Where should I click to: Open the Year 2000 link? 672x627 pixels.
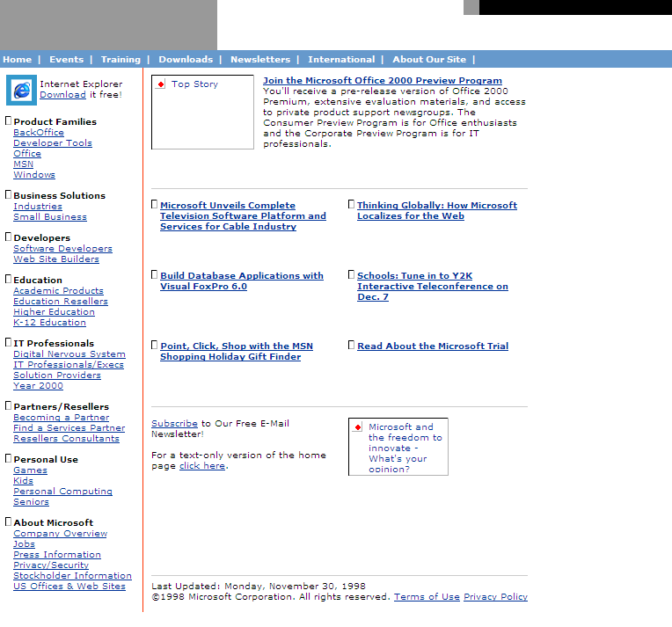[38, 386]
